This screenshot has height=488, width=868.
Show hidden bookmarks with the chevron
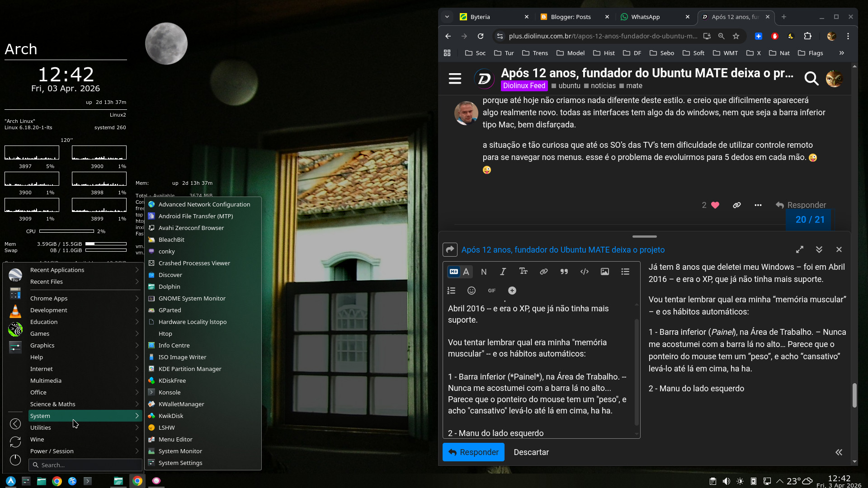pyautogui.click(x=841, y=53)
